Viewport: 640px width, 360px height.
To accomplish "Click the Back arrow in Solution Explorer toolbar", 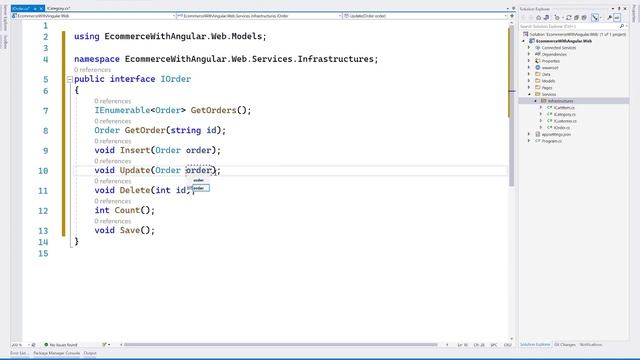I will point(524,18).
